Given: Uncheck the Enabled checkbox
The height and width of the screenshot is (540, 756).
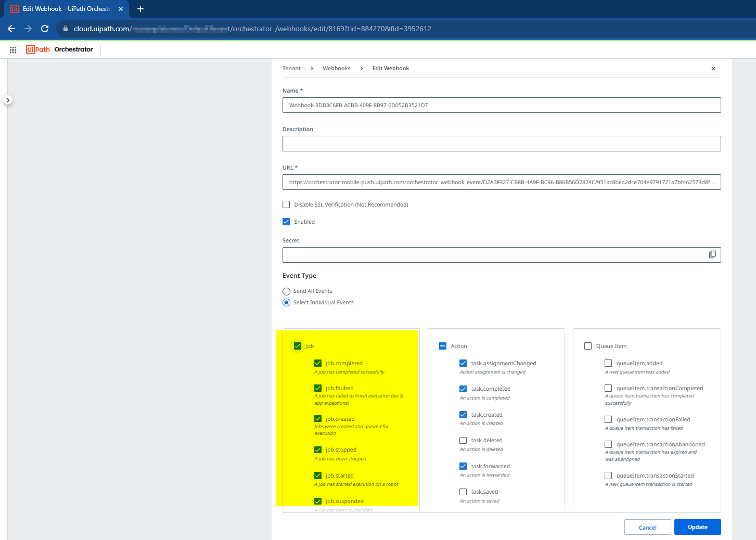Looking at the screenshot, I should (x=286, y=222).
